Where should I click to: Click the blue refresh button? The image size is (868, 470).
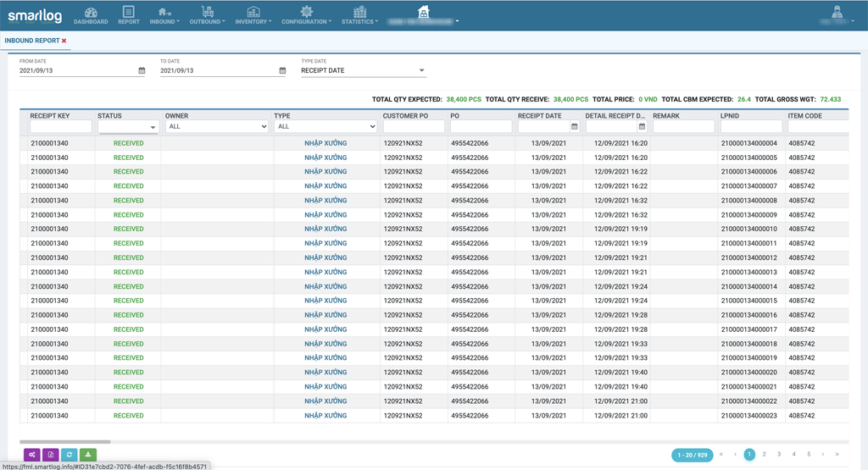[x=70, y=455]
